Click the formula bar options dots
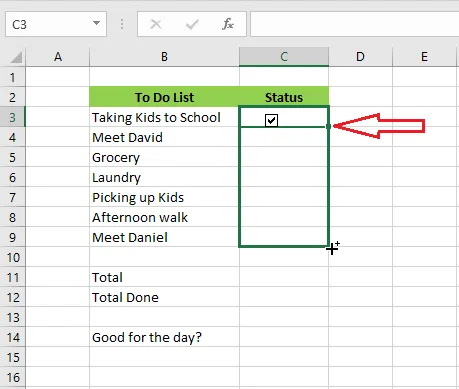 pyautogui.click(x=122, y=24)
